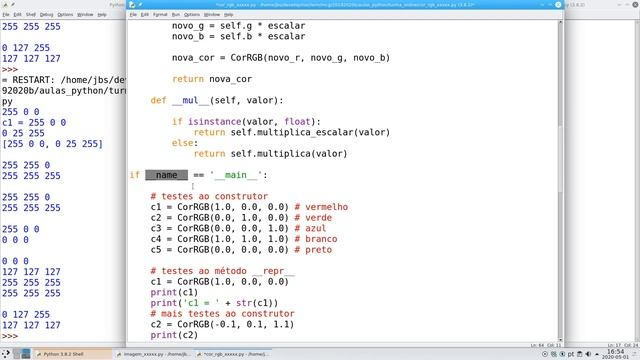The height and width of the screenshot is (360, 640).
Task: Click the clock showing 16:54
Action: coord(616,353)
